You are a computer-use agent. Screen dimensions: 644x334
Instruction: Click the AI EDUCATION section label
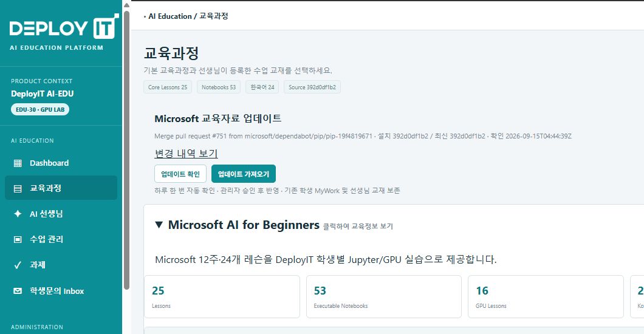click(32, 141)
